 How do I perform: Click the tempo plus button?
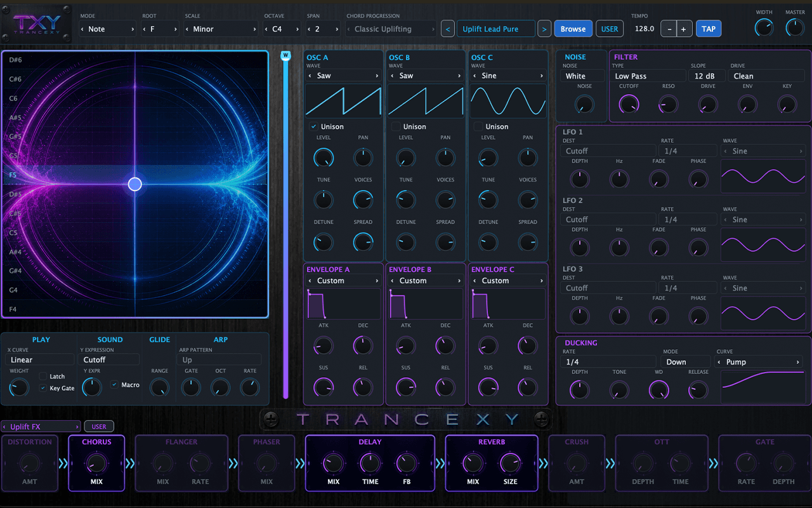[x=684, y=29]
